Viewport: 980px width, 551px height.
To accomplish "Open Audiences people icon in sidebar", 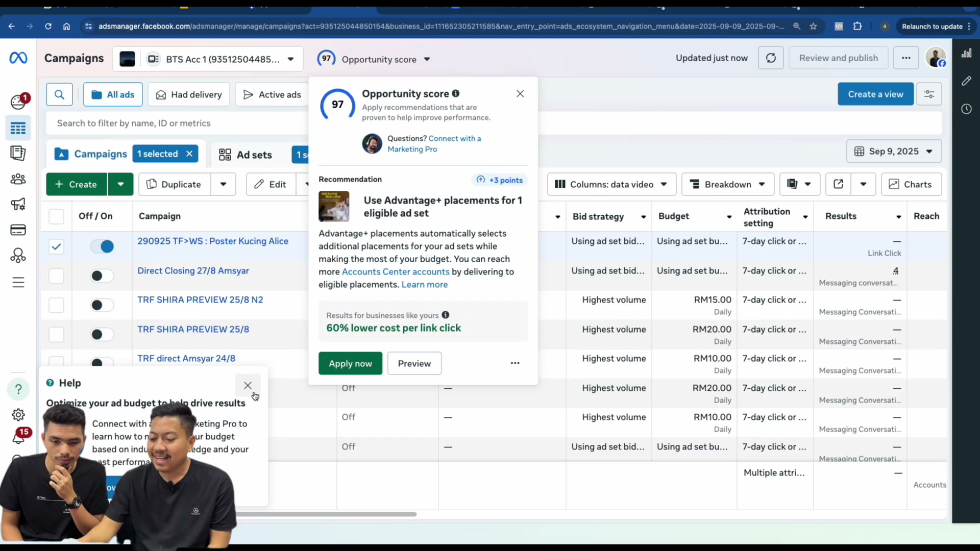I will click(18, 179).
